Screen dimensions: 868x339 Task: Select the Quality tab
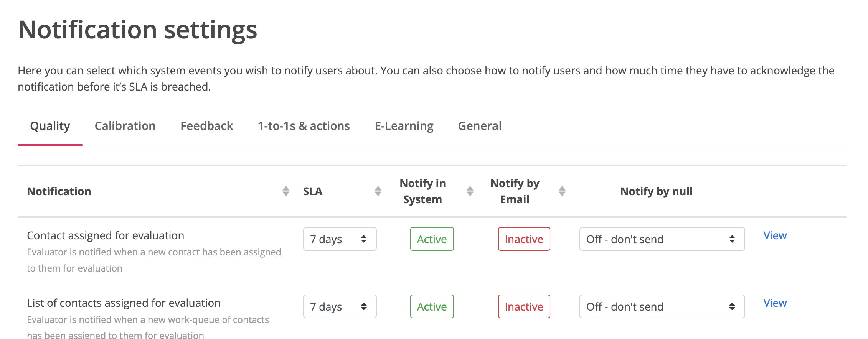coord(50,126)
